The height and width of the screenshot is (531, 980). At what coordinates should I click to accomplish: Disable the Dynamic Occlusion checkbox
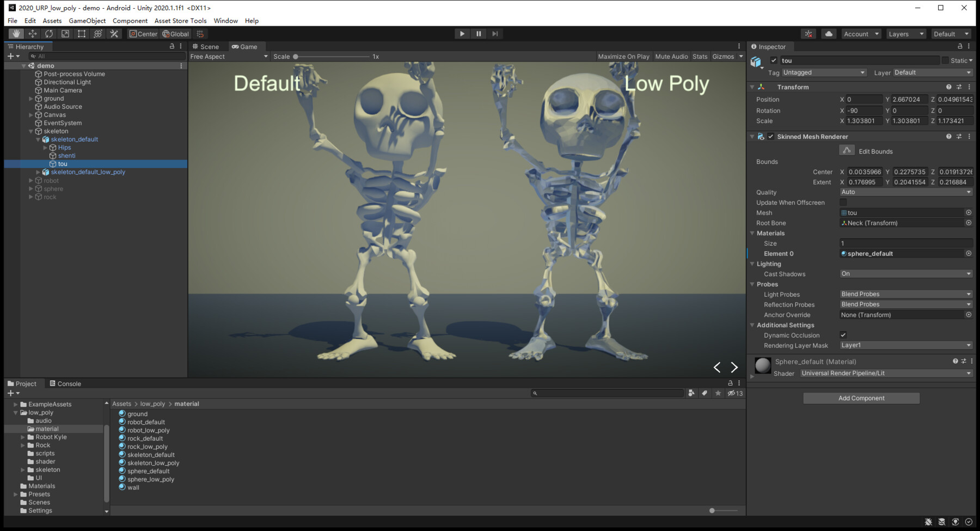pos(843,335)
